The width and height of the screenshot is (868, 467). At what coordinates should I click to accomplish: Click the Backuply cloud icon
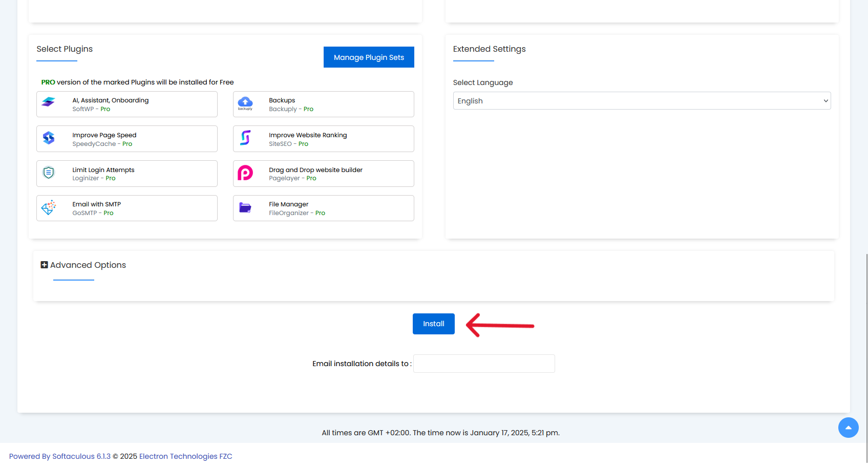(245, 103)
